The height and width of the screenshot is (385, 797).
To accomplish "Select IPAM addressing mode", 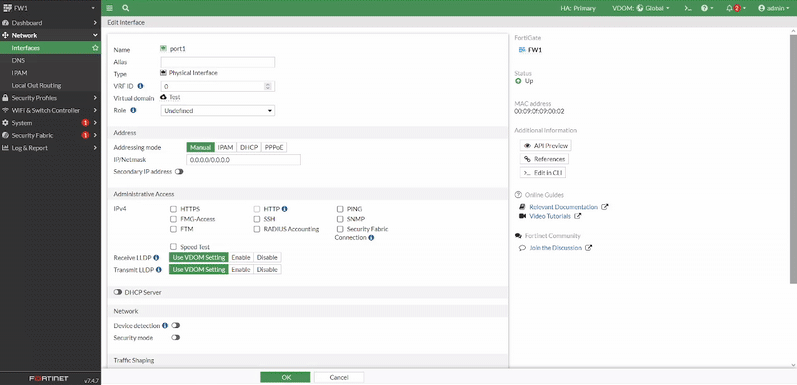I will click(226, 147).
